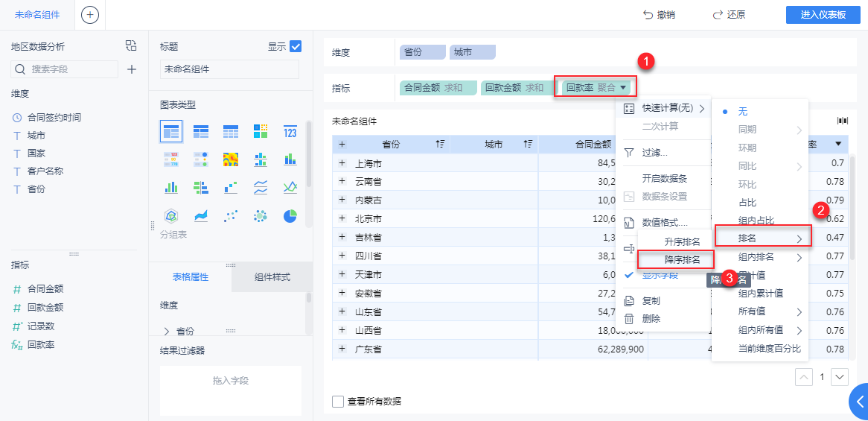Select the area chart icon
Screen dimensions: 868x421
(x=200, y=216)
